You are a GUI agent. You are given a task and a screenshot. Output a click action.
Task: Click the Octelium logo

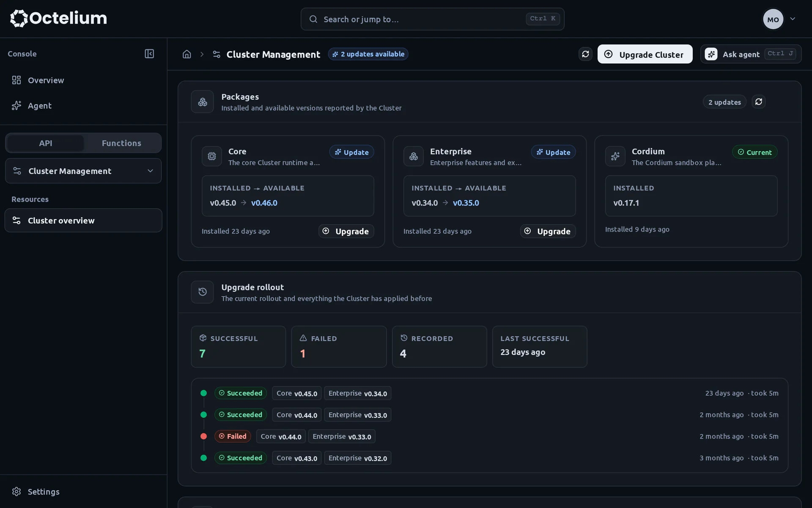[x=58, y=18]
